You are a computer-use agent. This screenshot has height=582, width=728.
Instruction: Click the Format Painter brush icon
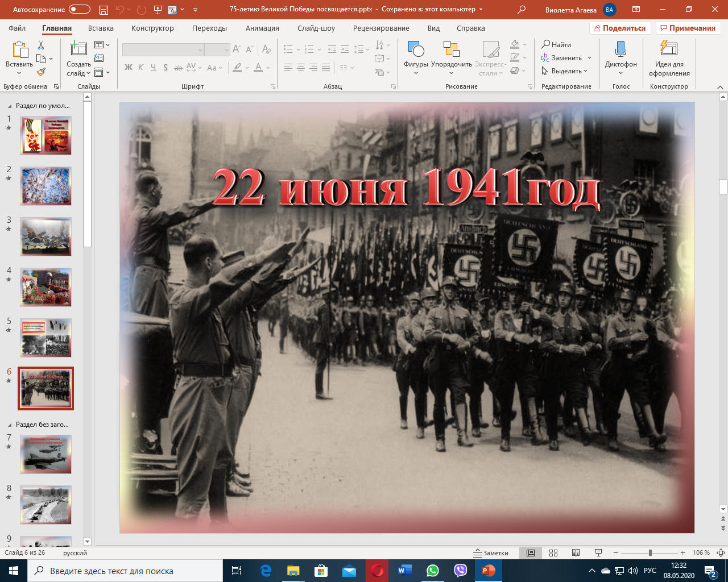[41, 72]
